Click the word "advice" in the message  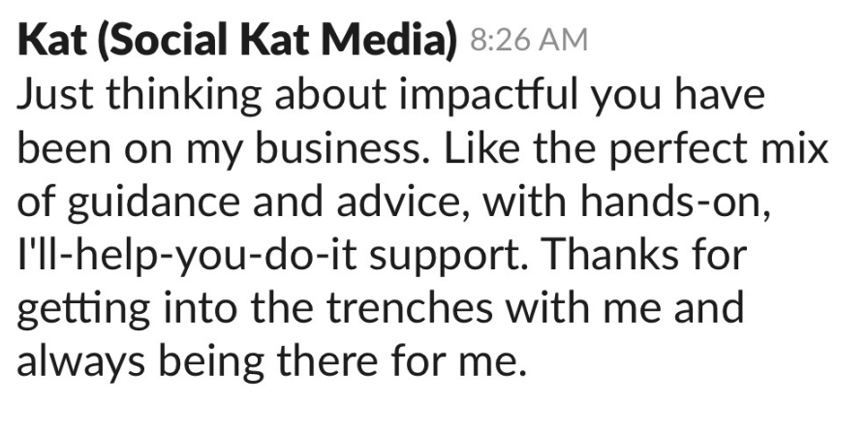pyautogui.click(x=398, y=202)
